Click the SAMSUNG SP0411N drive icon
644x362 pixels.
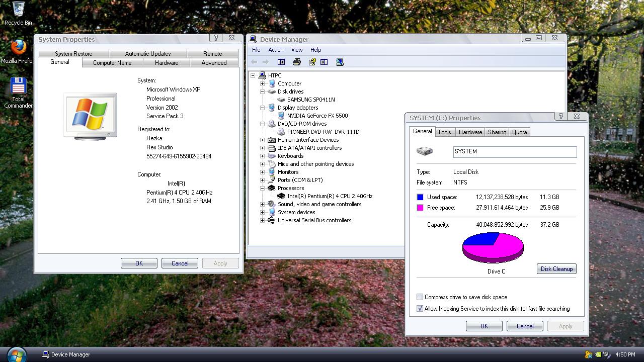click(x=281, y=100)
